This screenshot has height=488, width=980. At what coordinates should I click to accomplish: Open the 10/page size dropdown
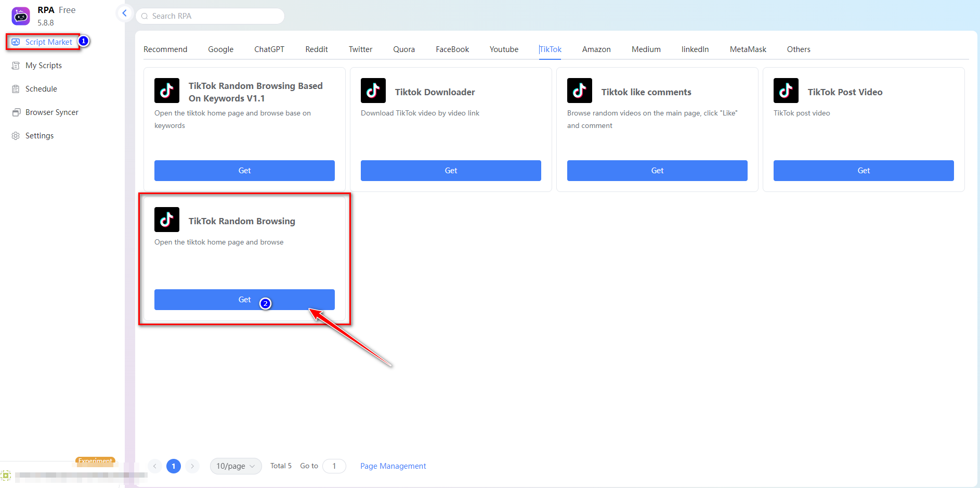[x=236, y=466]
